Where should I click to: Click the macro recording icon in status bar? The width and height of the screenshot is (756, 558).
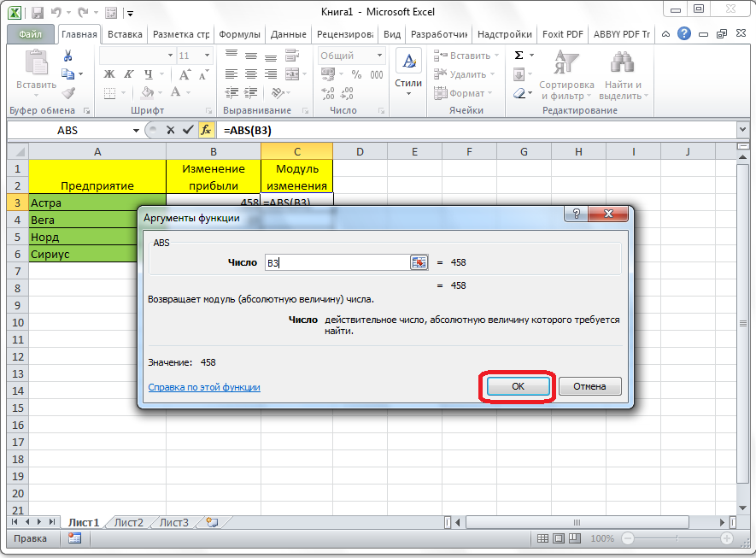point(74,538)
